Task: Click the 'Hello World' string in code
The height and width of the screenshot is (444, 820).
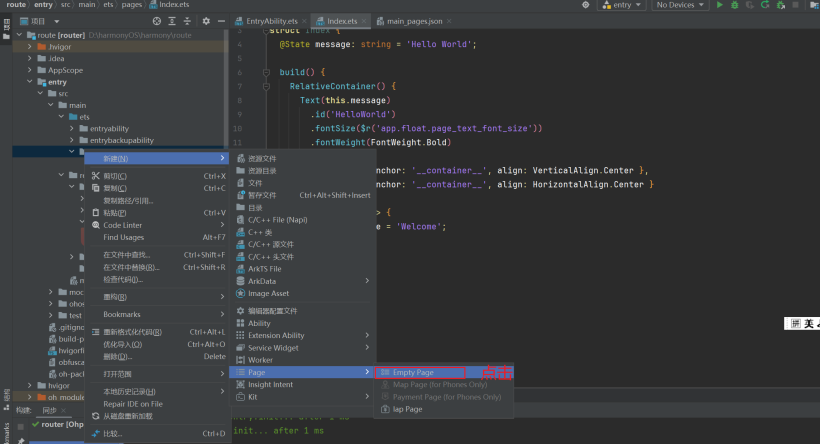Action: pos(440,44)
